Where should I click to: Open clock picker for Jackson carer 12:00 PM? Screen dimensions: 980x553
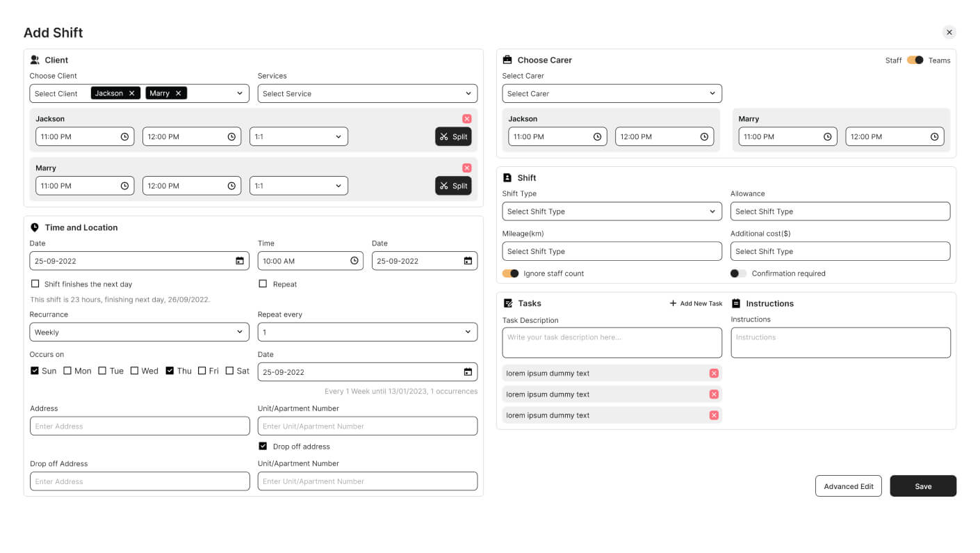coord(704,137)
